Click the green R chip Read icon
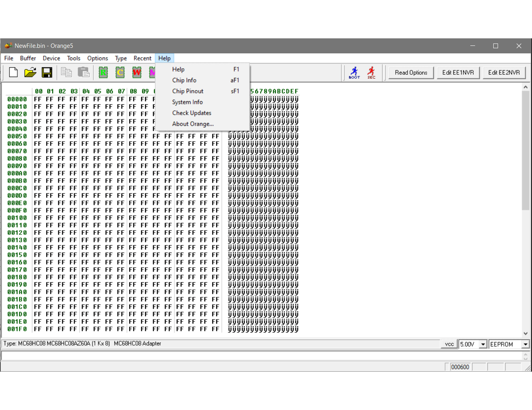The height and width of the screenshot is (410, 532). click(x=103, y=72)
